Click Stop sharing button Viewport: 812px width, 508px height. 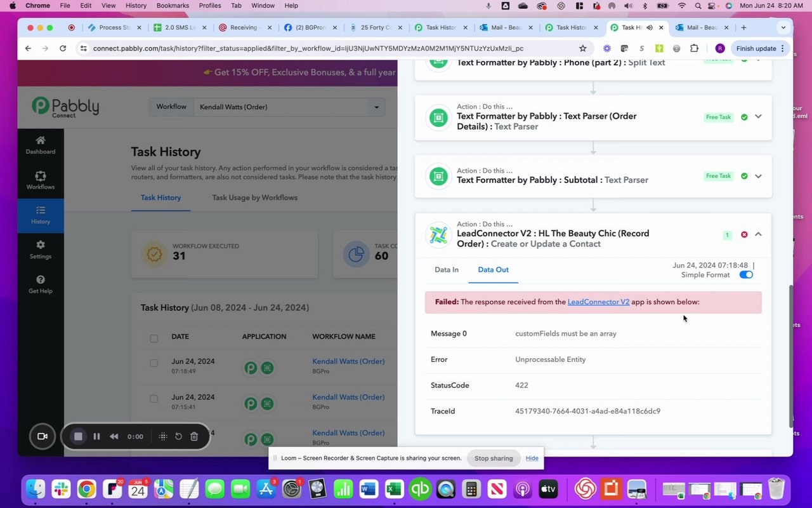(x=494, y=458)
